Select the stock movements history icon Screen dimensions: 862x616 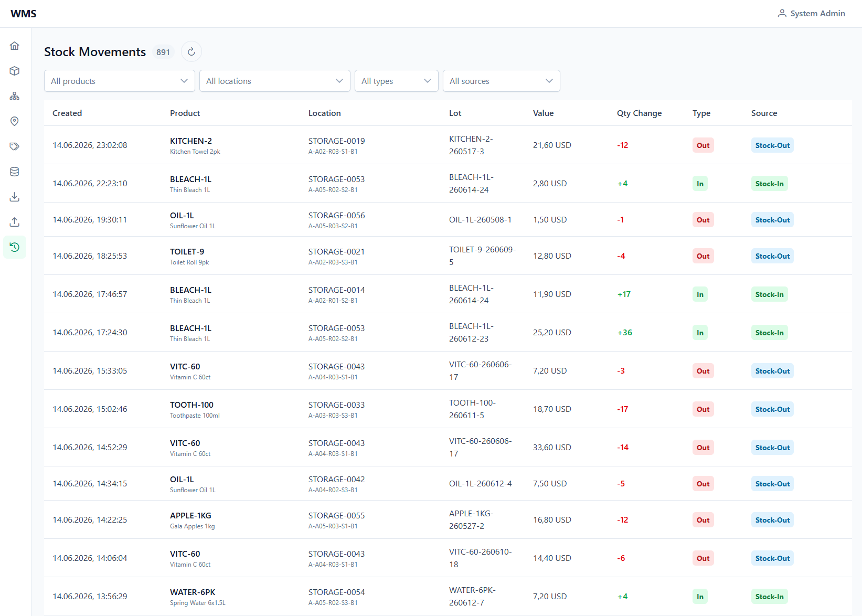click(15, 247)
